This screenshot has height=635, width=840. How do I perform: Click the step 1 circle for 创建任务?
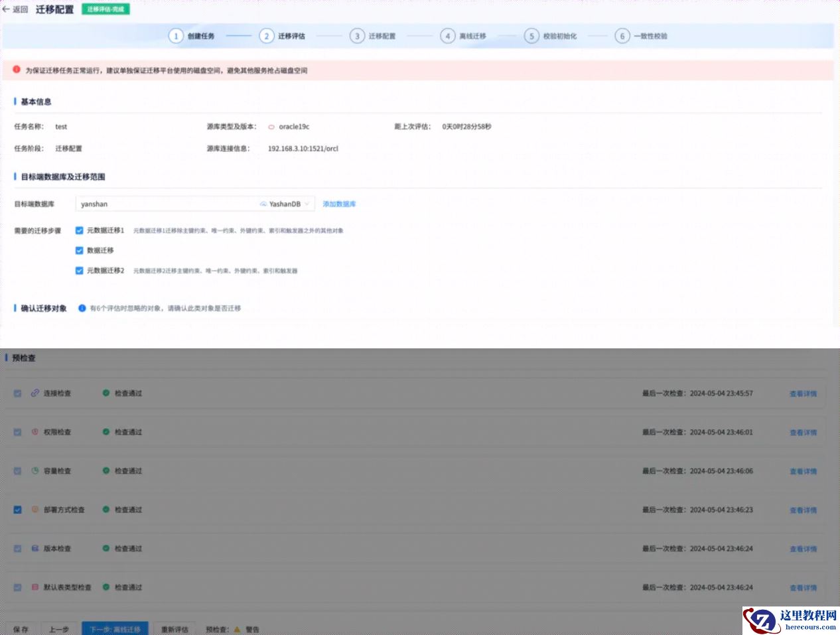(176, 36)
